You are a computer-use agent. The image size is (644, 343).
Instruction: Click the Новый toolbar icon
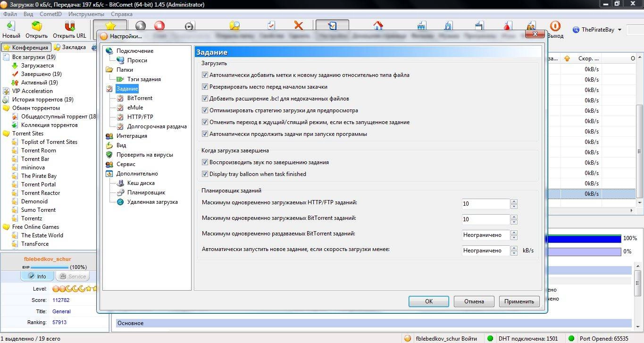[x=11, y=26]
